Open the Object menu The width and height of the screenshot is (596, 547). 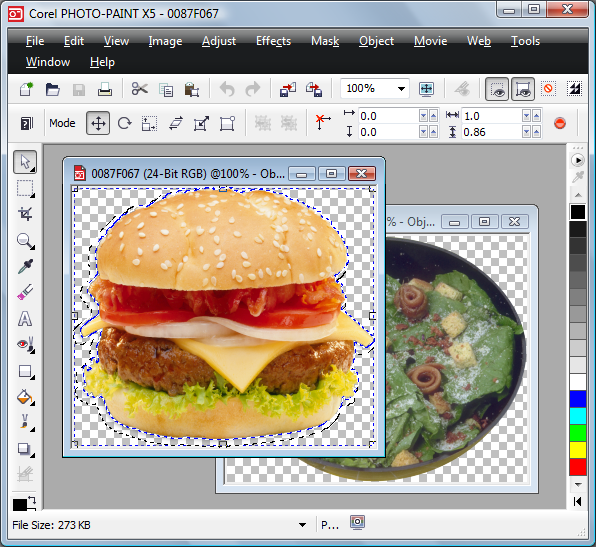tap(376, 41)
